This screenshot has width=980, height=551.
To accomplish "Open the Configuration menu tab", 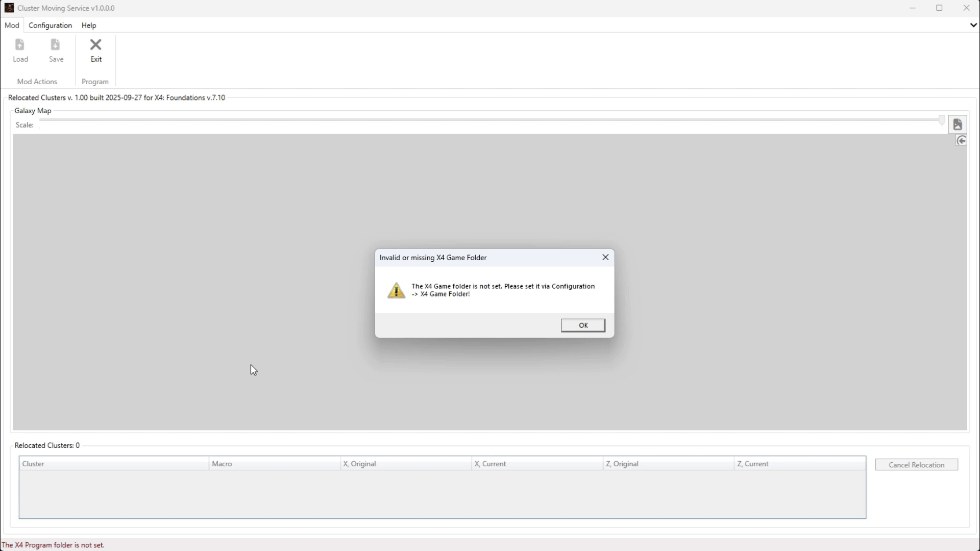I will click(x=50, y=25).
